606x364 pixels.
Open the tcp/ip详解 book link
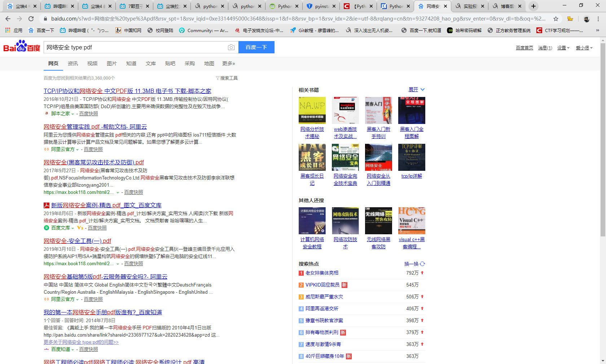coord(412,176)
